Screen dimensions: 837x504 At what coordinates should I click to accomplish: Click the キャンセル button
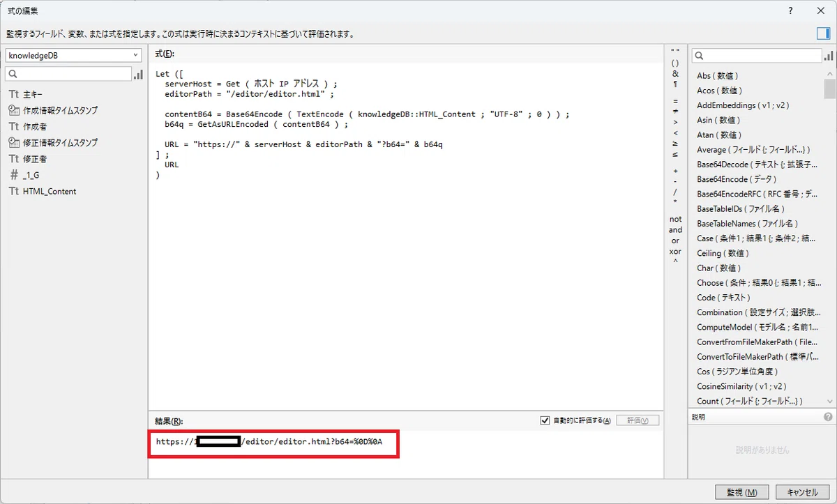pos(802,492)
